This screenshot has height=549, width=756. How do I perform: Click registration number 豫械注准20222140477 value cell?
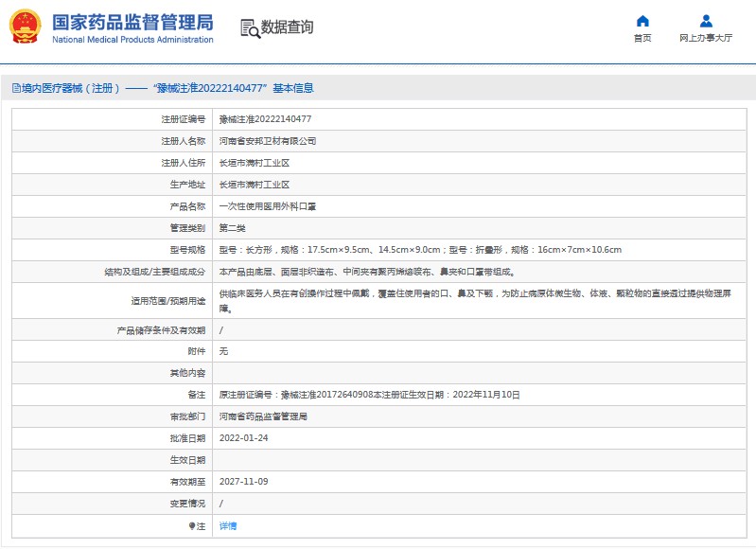pyautogui.click(x=265, y=119)
